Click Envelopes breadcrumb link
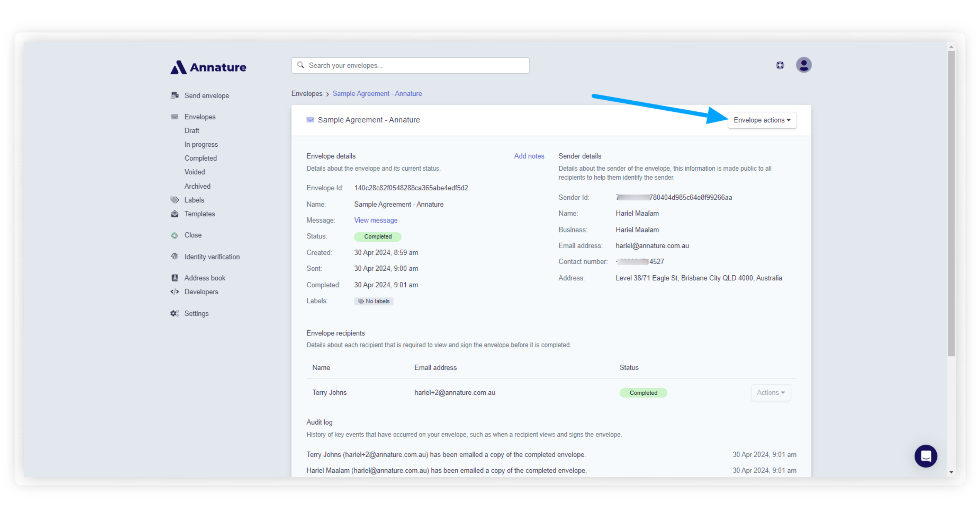Screen dimensions: 980x519 307,94
